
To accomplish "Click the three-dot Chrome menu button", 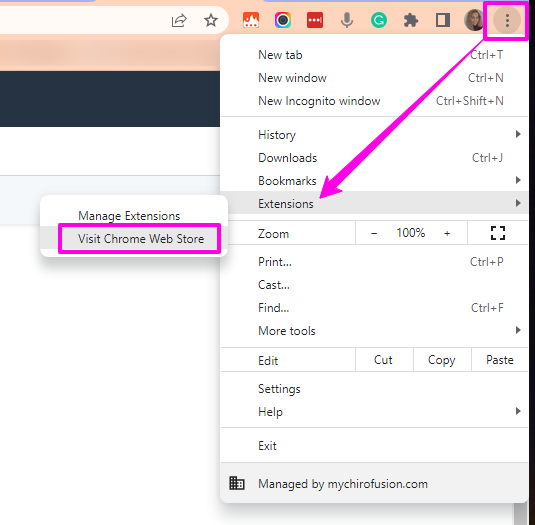I will [x=507, y=20].
